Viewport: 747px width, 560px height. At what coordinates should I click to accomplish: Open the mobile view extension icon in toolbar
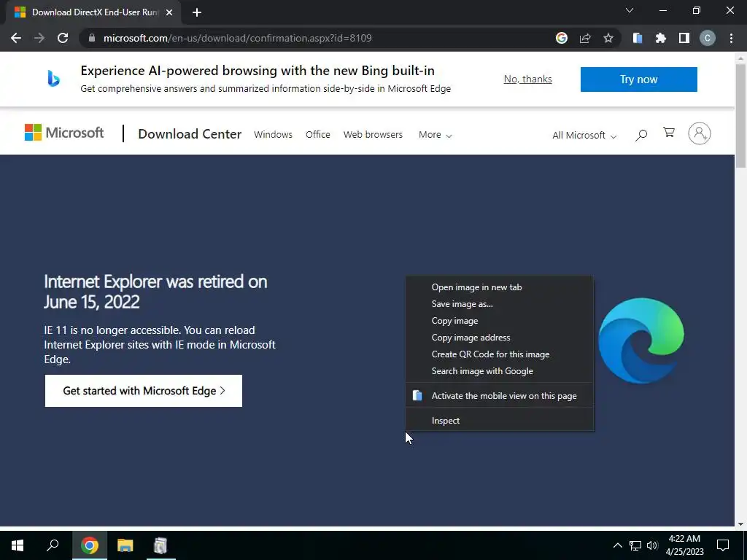click(638, 38)
